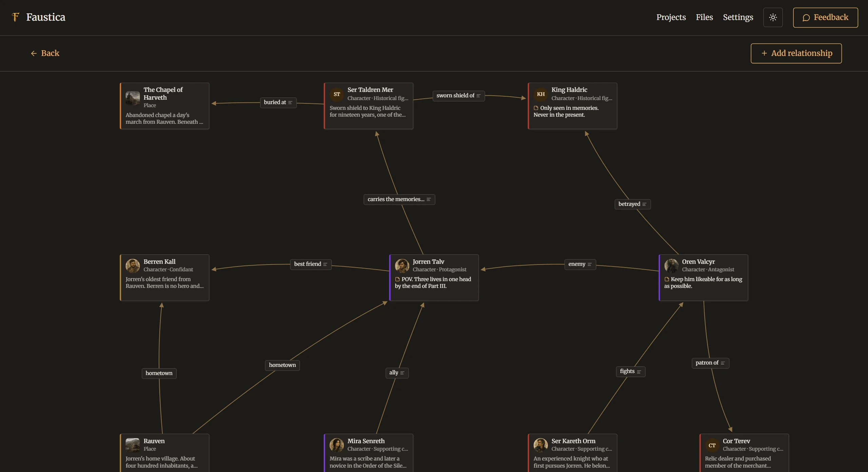Open the Faustica home title
The image size is (868, 472).
46,17
